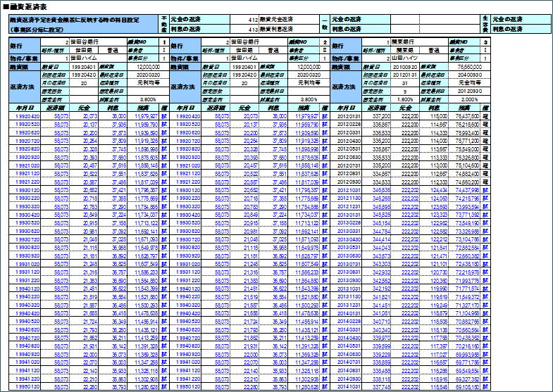Click 世田谷銀行 bank cell for loan 2
Image resolution: width=553 pixels, height=392 pixels.
point(259,42)
